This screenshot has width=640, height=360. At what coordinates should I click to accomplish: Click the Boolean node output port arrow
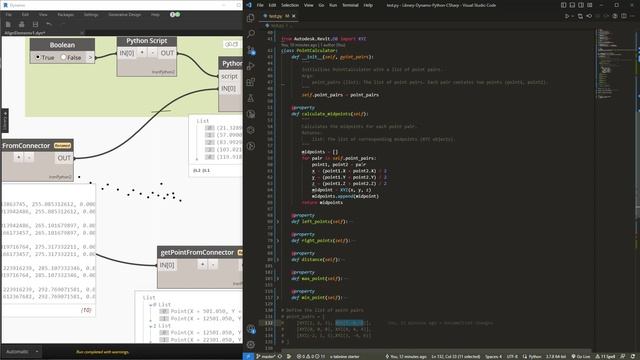tap(91, 58)
